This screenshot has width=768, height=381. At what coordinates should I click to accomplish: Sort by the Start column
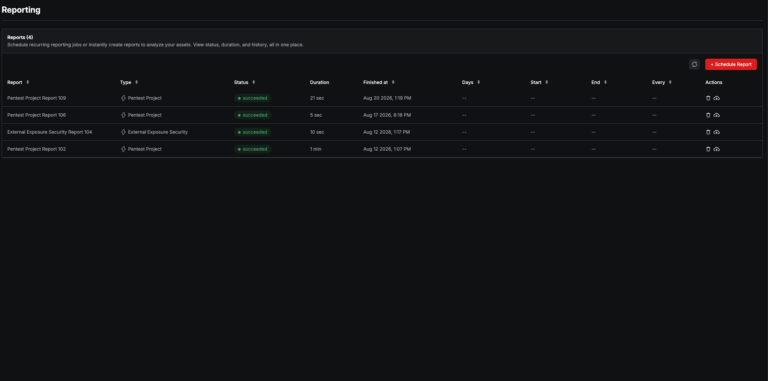[547, 82]
